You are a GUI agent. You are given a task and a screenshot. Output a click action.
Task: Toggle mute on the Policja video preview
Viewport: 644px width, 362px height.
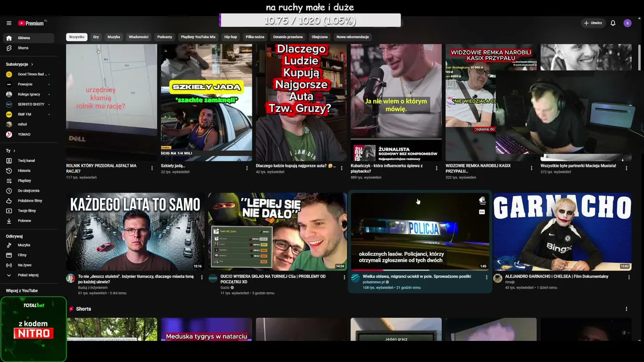tap(482, 201)
